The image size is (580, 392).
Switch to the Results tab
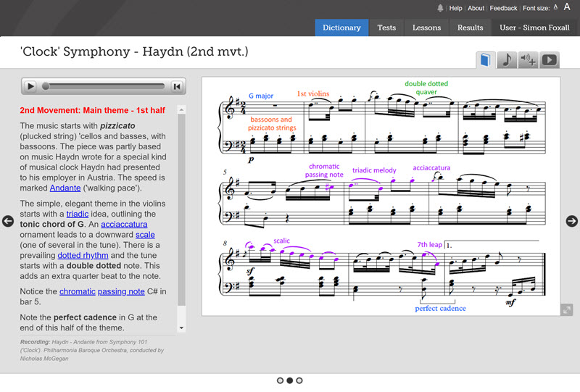pyautogui.click(x=470, y=28)
